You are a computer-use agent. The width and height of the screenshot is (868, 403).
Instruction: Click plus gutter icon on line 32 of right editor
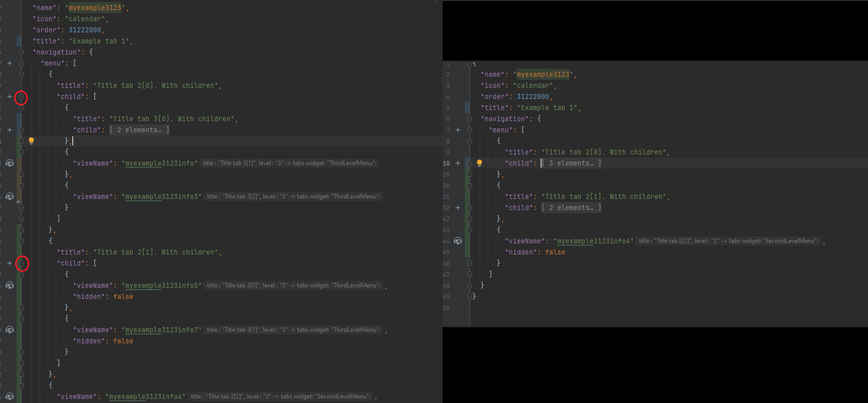coord(458,208)
